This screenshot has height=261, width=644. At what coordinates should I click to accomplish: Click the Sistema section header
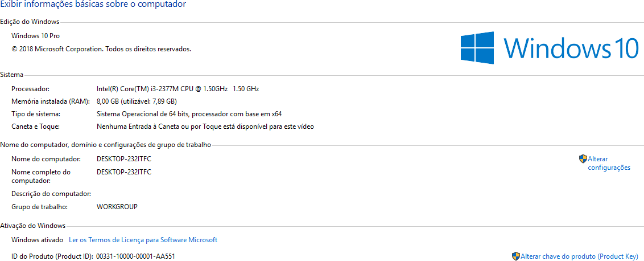[x=12, y=75]
